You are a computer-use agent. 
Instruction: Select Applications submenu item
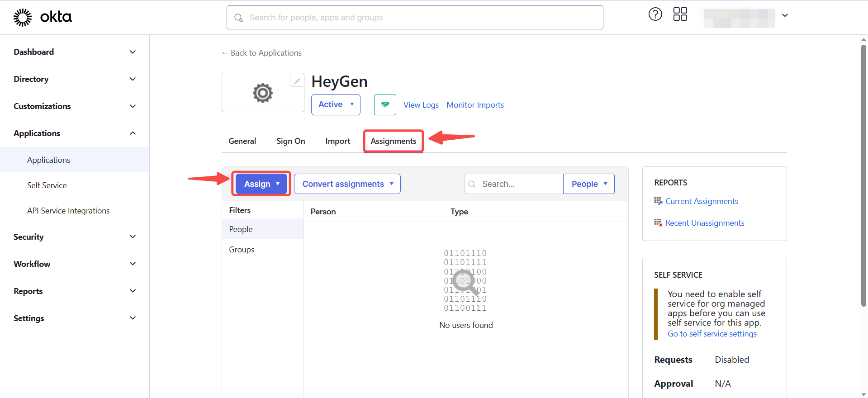click(x=75, y=160)
